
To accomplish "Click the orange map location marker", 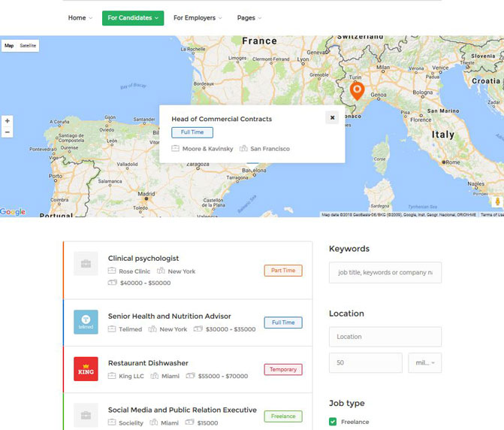I will [357, 91].
